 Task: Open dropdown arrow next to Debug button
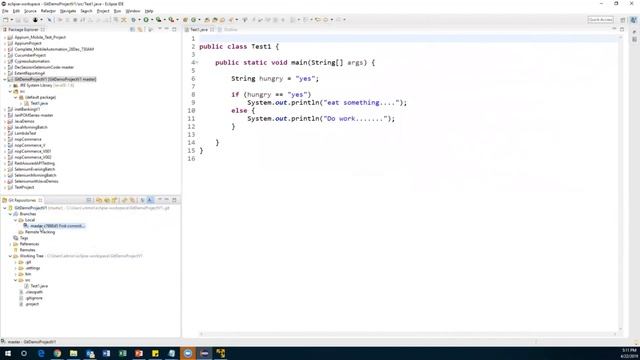pyautogui.click(x=139, y=20)
